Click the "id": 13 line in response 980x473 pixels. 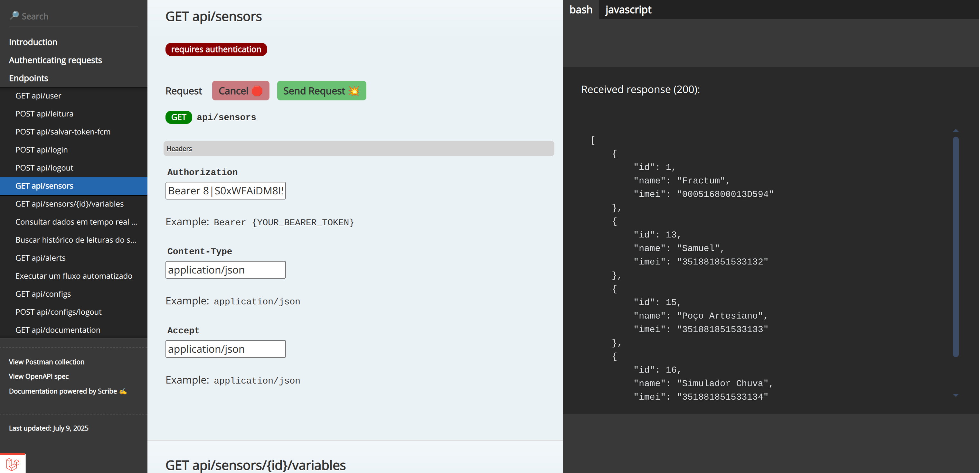pos(657,235)
